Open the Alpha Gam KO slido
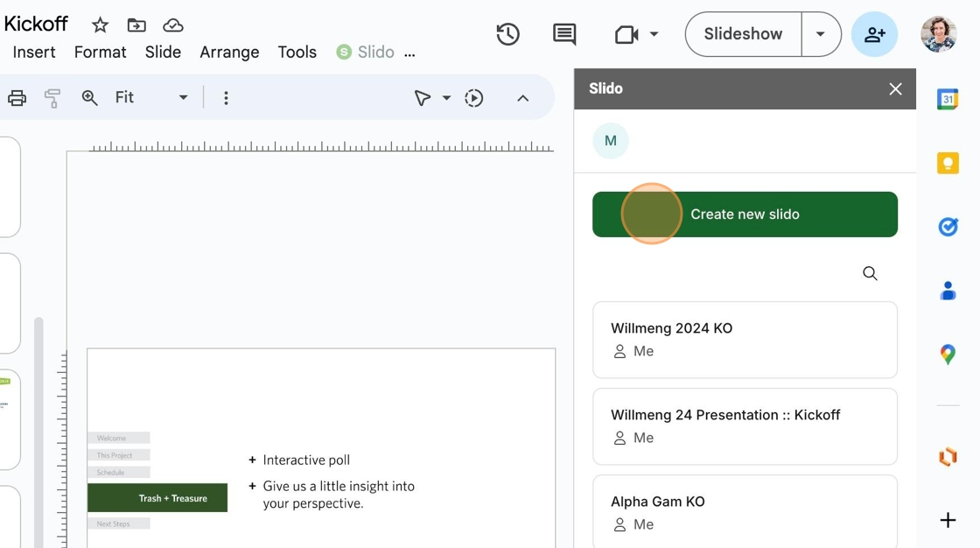The image size is (980, 548). (x=745, y=512)
